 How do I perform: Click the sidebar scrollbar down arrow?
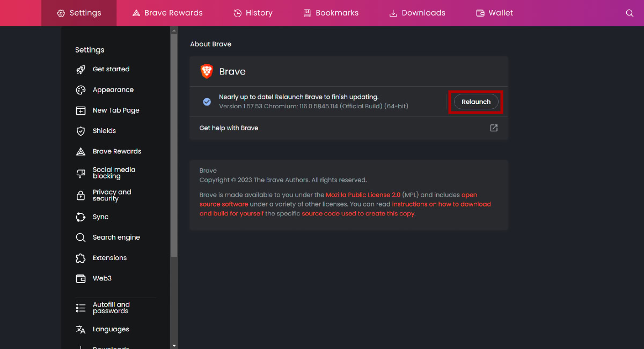click(x=173, y=346)
